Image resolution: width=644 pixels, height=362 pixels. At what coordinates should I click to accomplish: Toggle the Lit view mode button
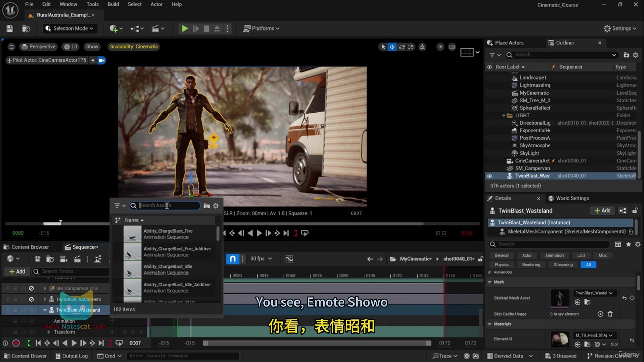coord(71,47)
